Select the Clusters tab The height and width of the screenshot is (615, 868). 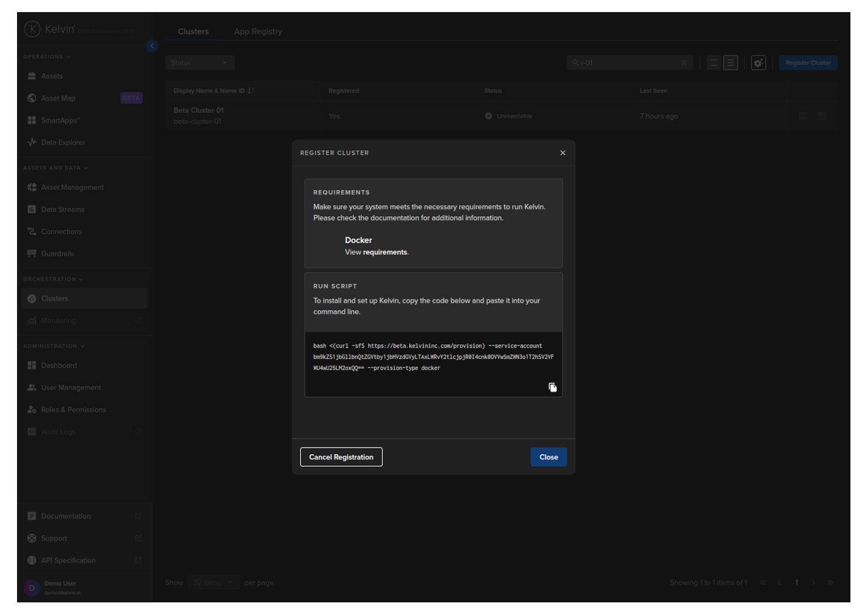point(193,31)
